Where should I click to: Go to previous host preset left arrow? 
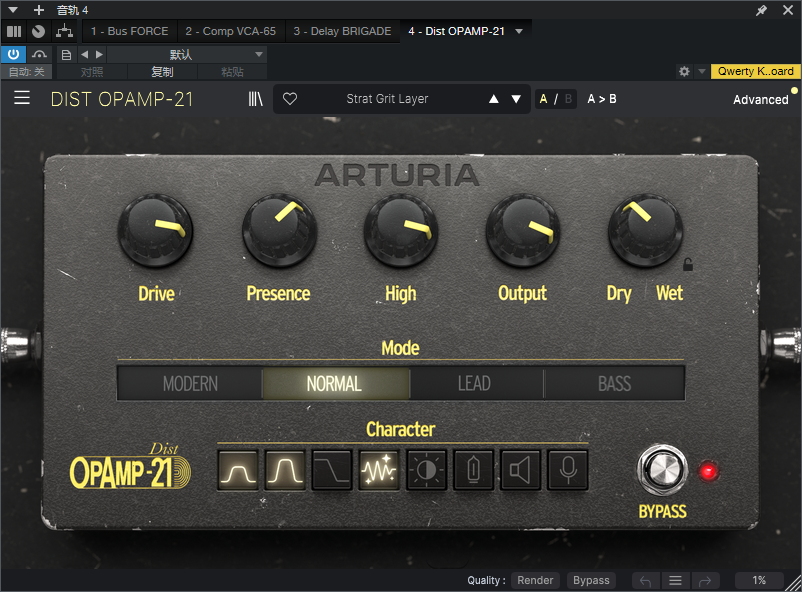click(x=84, y=54)
